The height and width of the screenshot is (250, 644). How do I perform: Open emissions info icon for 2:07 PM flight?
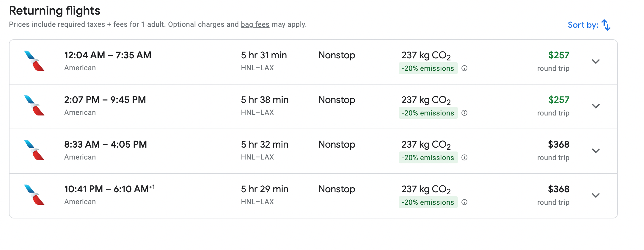coord(464,113)
